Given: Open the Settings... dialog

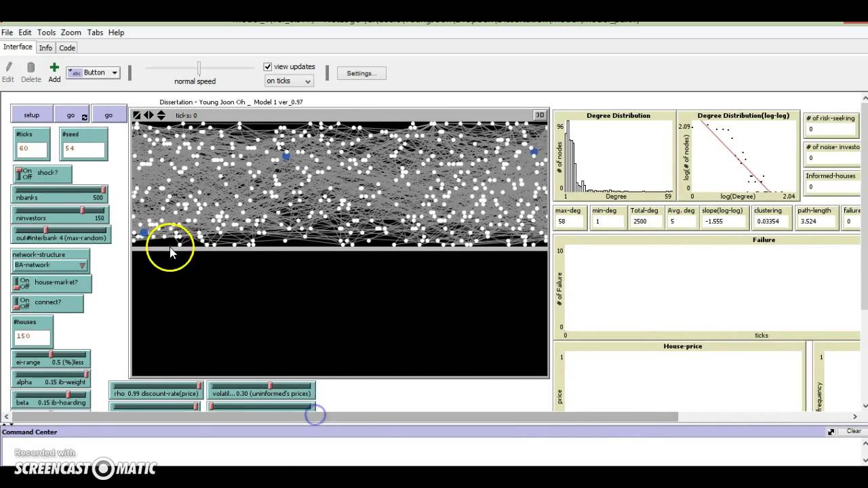Looking at the screenshot, I should [x=361, y=73].
